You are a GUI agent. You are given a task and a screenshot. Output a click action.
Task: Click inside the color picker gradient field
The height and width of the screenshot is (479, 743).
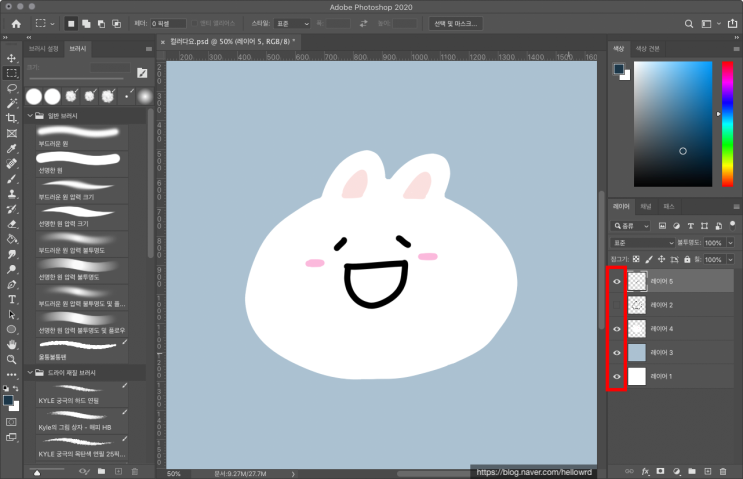click(x=673, y=124)
